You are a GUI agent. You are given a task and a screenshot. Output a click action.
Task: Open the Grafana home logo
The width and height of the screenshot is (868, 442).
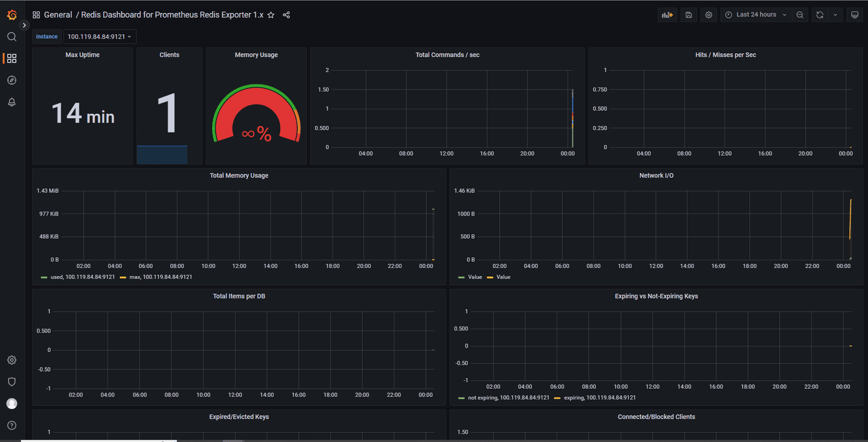[12, 15]
